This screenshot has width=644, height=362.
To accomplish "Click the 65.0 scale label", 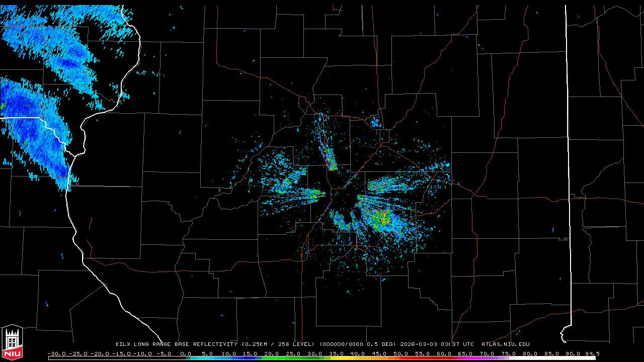I will tap(465, 353).
